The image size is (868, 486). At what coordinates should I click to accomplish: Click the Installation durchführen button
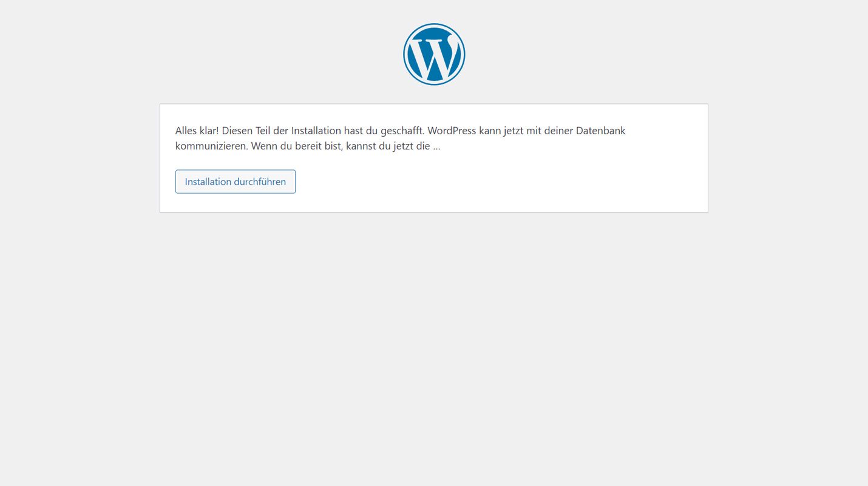tap(236, 182)
